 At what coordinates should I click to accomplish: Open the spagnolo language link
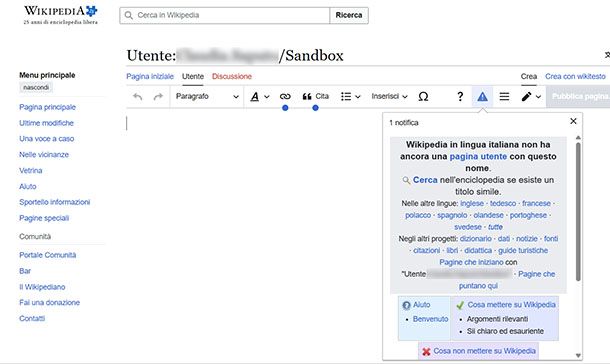tap(452, 215)
